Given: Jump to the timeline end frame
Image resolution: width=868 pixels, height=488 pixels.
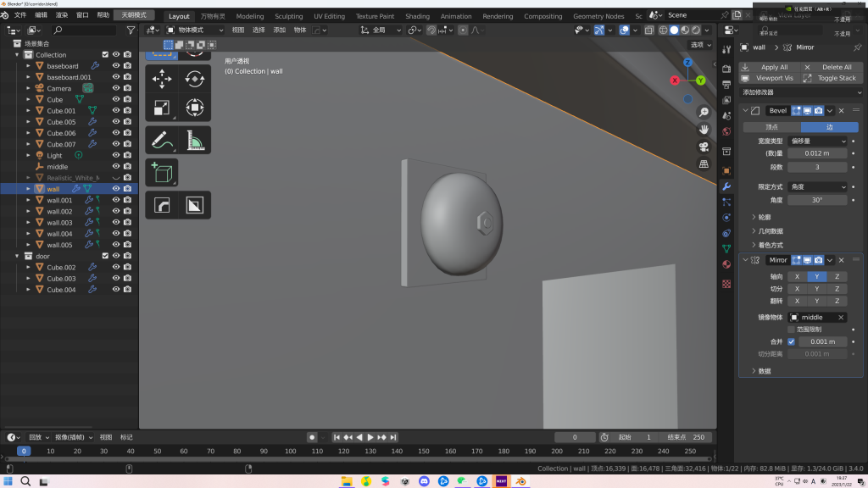Looking at the screenshot, I should point(393,437).
